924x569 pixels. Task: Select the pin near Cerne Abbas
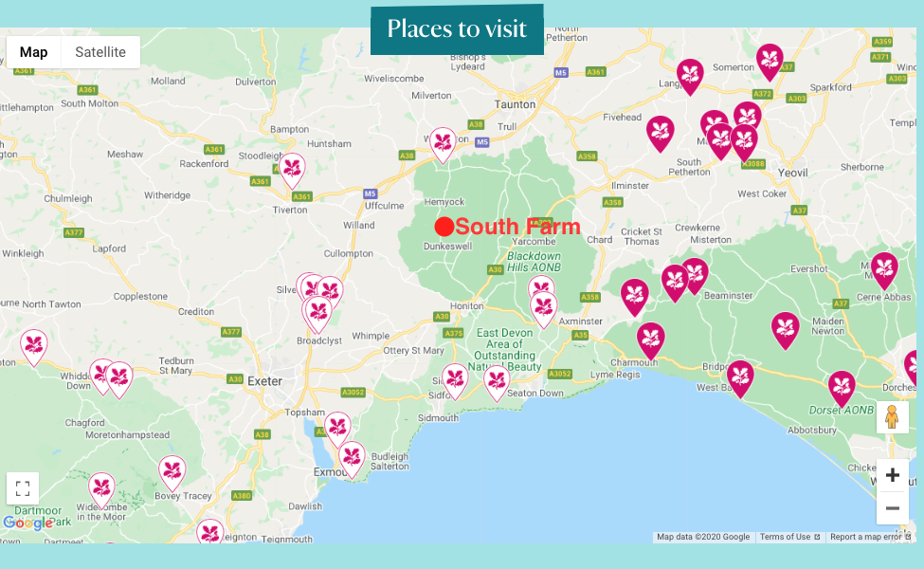[x=884, y=270]
